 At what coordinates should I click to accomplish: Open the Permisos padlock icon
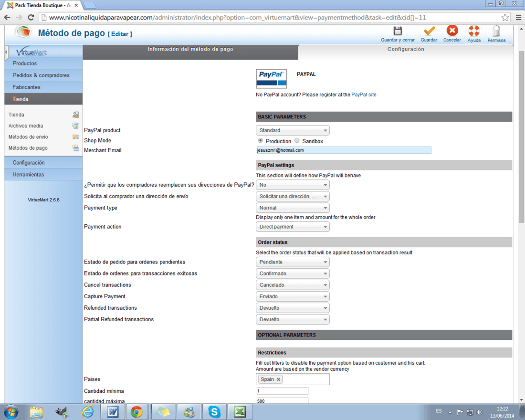pyautogui.click(x=496, y=31)
